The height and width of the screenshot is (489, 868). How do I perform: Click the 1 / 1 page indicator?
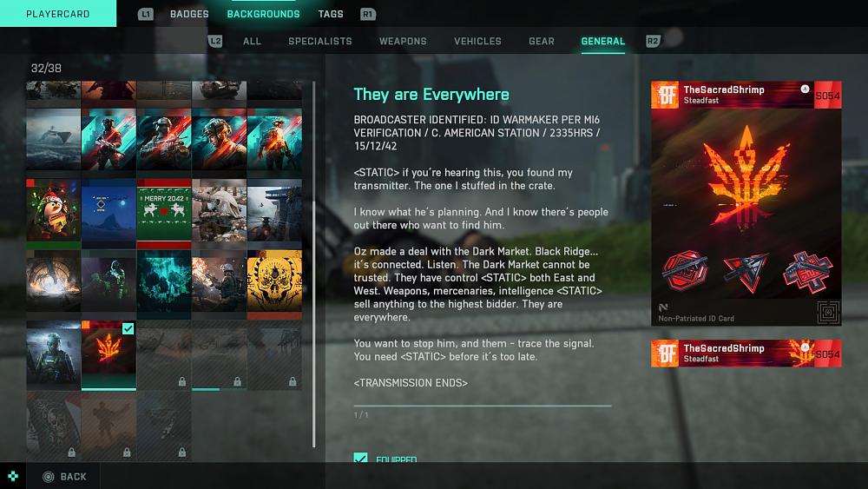click(361, 415)
